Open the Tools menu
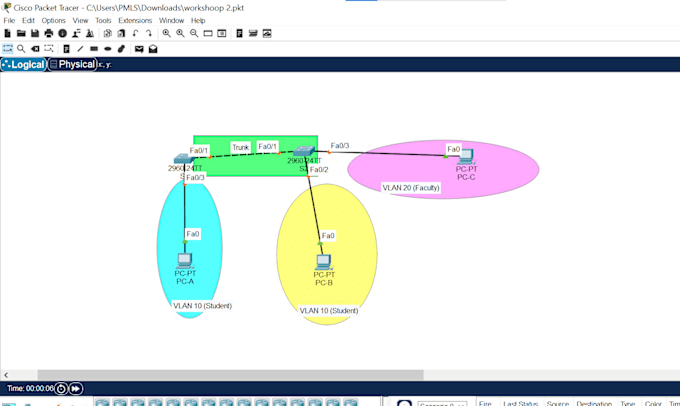 (x=103, y=20)
